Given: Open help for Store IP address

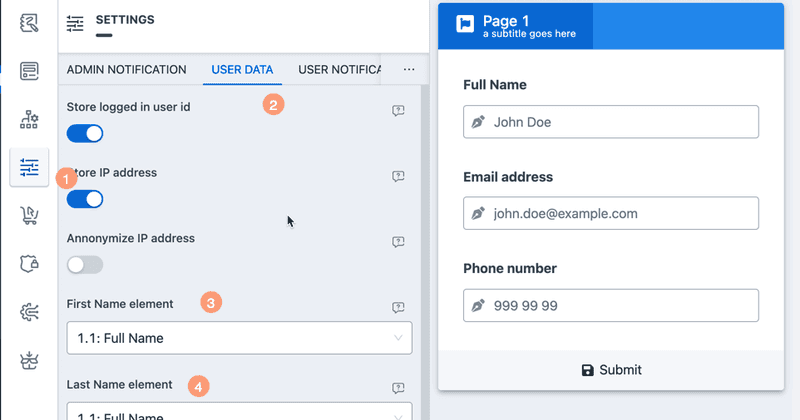Looking at the screenshot, I should [398, 176].
